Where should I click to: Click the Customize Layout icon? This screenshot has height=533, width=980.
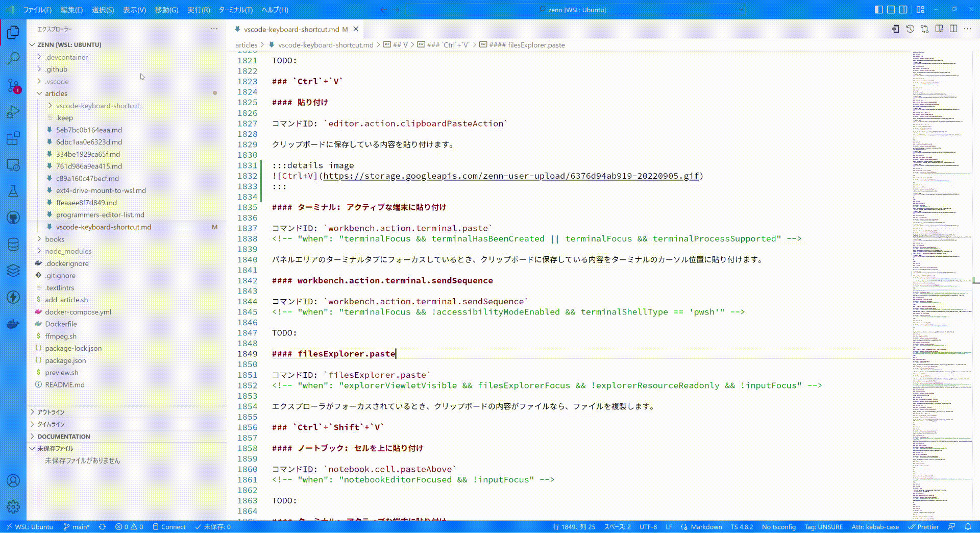[x=920, y=10]
